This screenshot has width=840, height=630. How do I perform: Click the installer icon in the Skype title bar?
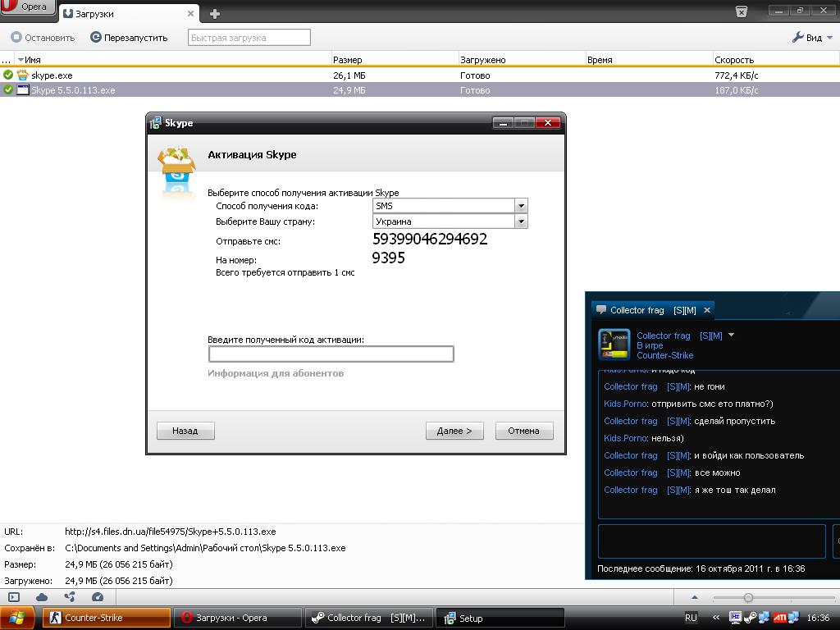click(x=155, y=123)
